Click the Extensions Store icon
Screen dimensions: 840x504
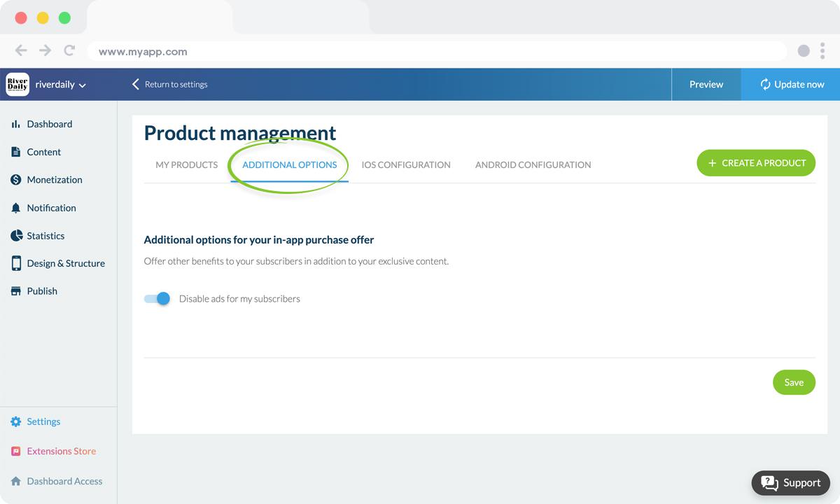pos(15,451)
